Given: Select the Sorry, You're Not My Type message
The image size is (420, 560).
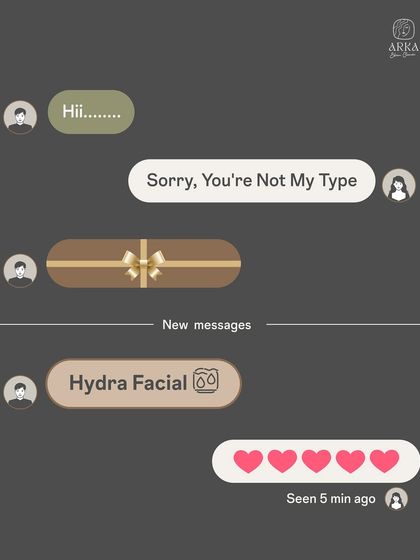Looking at the screenshot, I should coord(252,181).
